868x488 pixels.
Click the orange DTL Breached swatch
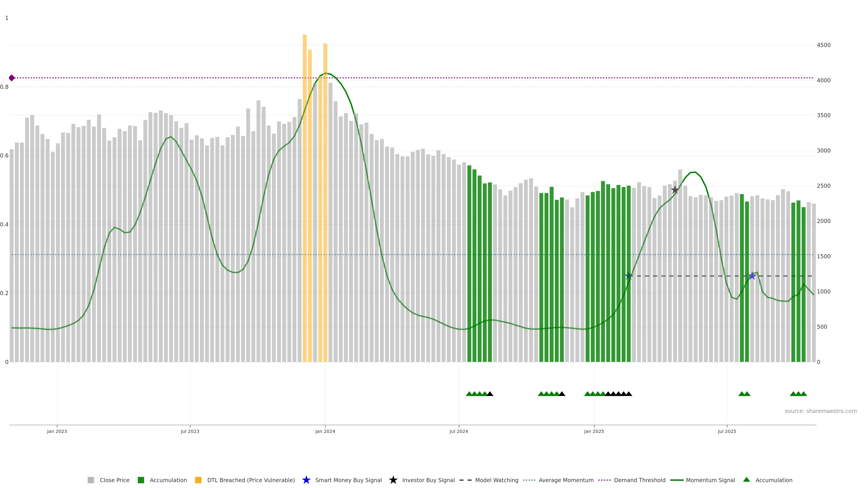pos(198,480)
